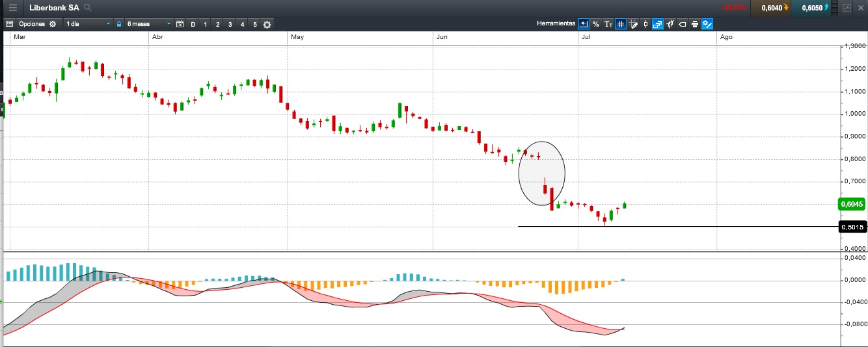Select preset number 3
Screen dimensions: 868x347
[230, 24]
